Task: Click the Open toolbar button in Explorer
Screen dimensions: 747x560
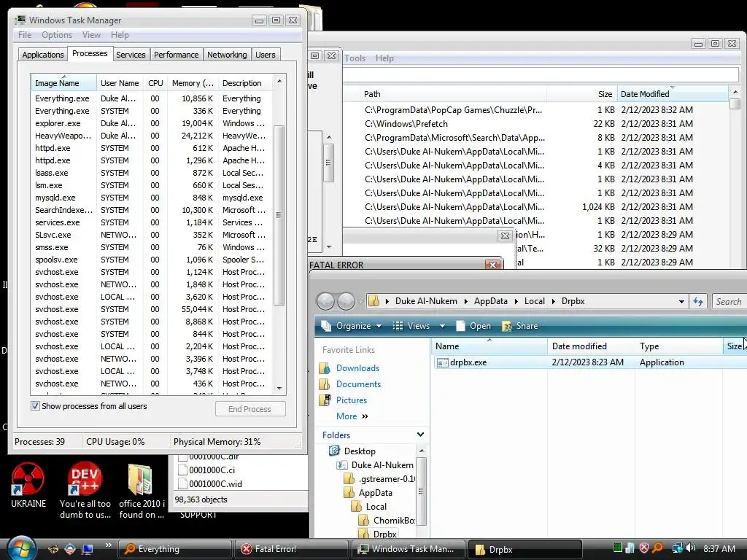Action: [x=473, y=326]
